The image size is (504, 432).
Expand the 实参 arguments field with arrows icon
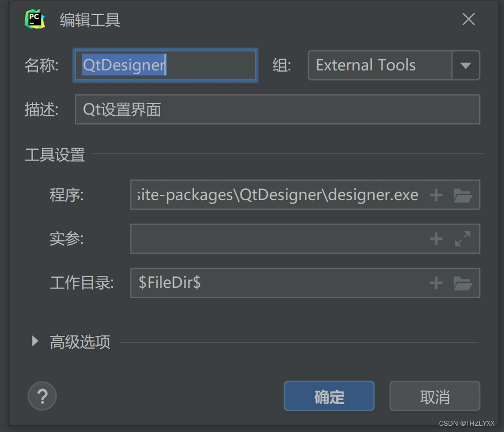463,239
